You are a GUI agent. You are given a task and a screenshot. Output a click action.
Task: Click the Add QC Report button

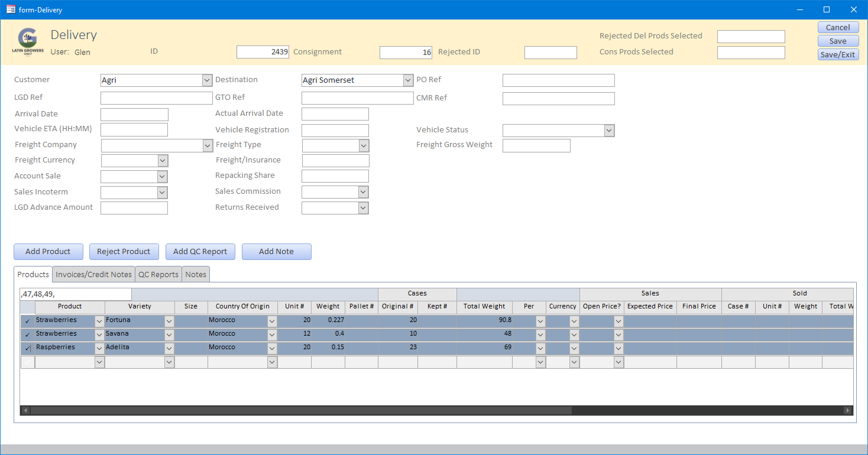pos(200,252)
